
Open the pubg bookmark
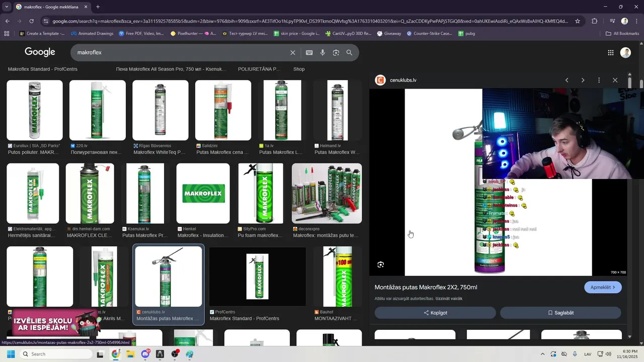[466, 34]
